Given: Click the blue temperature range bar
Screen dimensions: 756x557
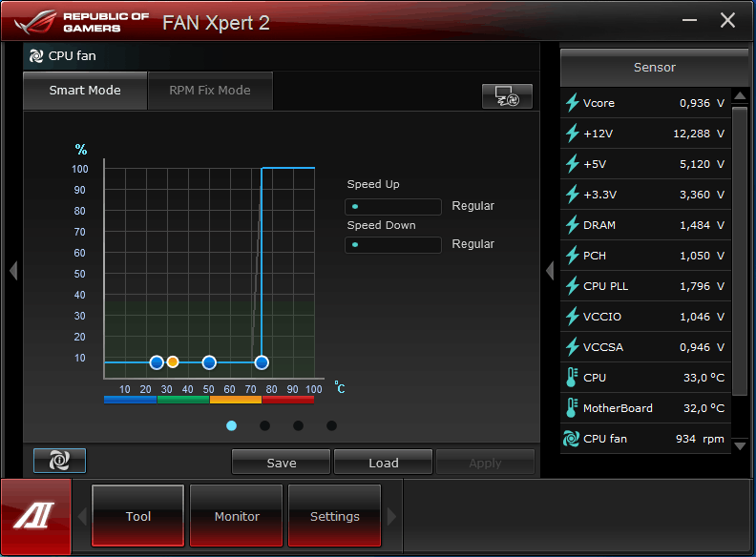Looking at the screenshot, I should [130, 400].
